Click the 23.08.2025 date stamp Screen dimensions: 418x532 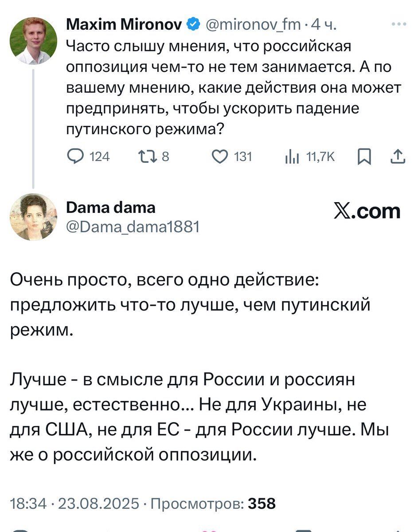99,504
